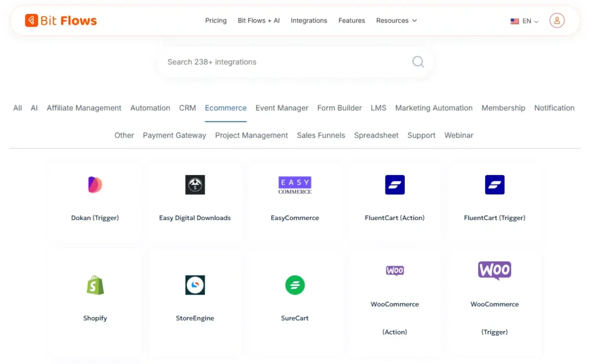Click the Bit Flows logo

pyautogui.click(x=61, y=20)
